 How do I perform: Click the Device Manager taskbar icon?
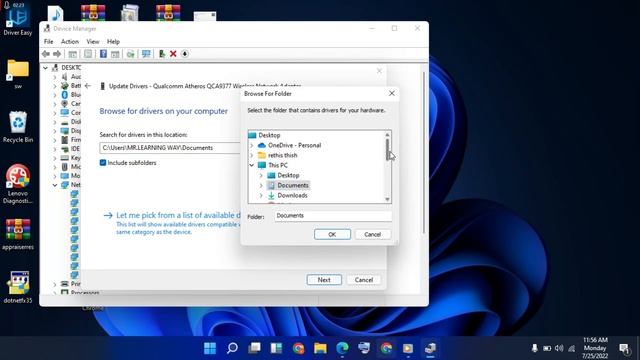tap(430, 348)
